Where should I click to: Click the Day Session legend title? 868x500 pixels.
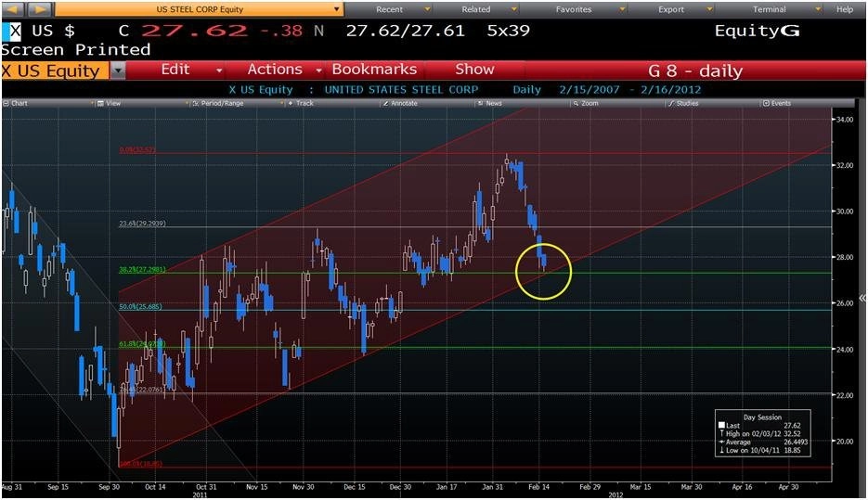click(762, 417)
